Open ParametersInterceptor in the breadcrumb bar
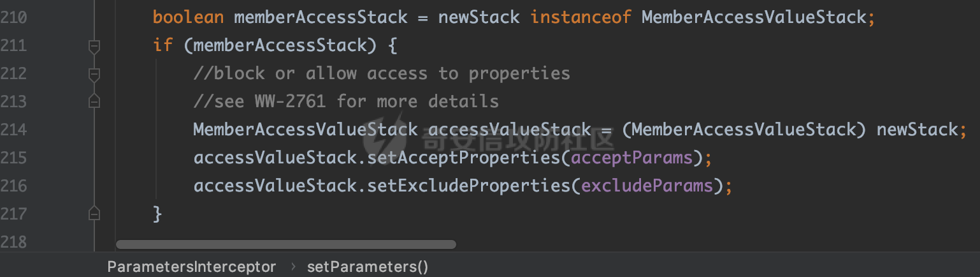 click(191, 267)
